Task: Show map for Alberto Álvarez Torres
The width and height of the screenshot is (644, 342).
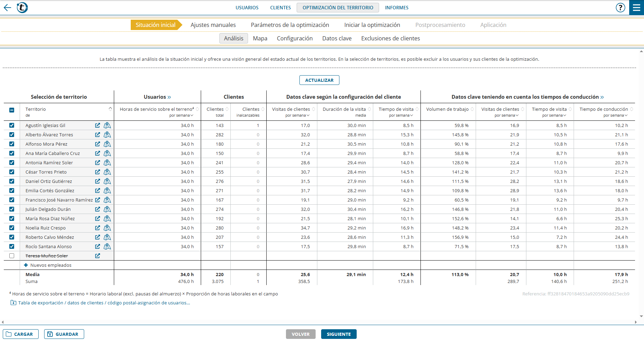Action: click(x=107, y=135)
